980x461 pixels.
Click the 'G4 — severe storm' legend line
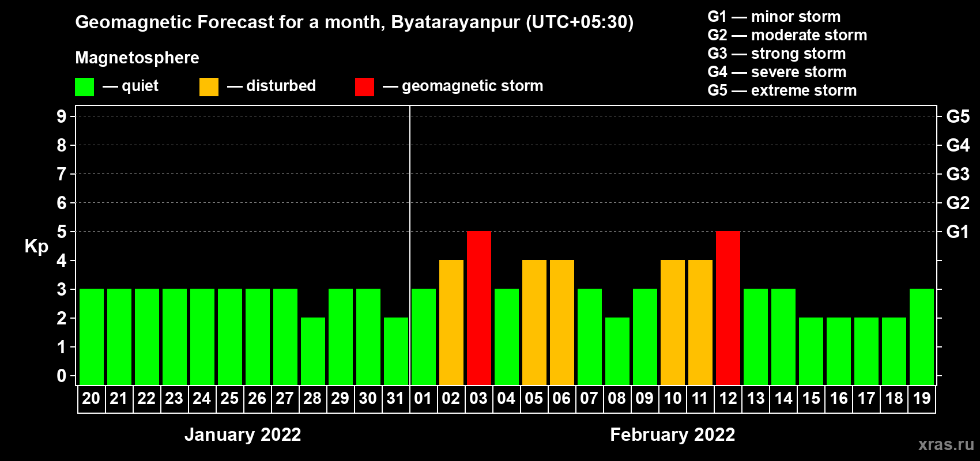(777, 72)
